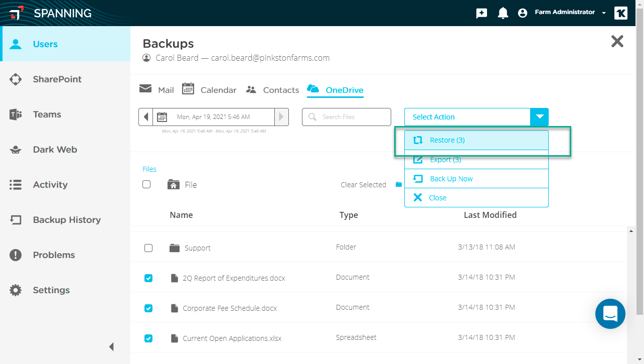Click the Search Files field
The width and height of the screenshot is (644, 364).
point(347,117)
